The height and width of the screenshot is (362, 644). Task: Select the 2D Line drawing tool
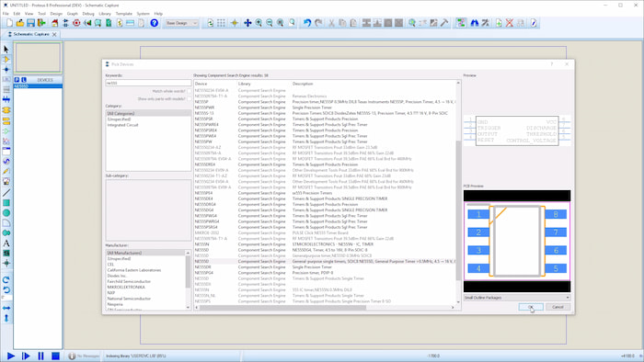(6, 193)
